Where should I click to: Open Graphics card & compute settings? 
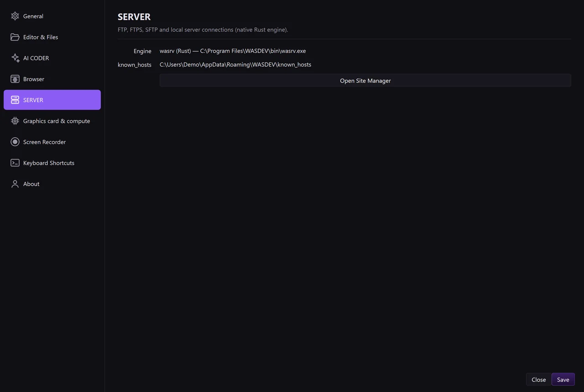tap(52, 121)
